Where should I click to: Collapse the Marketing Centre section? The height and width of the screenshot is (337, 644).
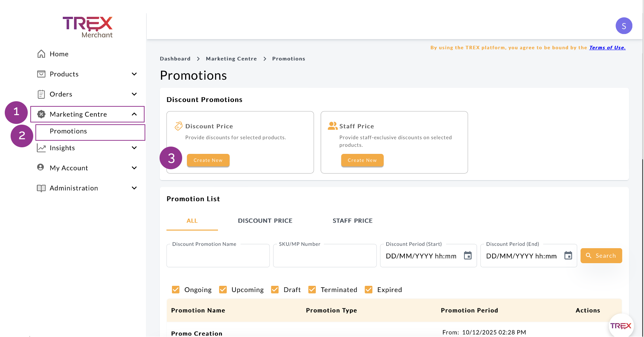pyautogui.click(x=134, y=114)
